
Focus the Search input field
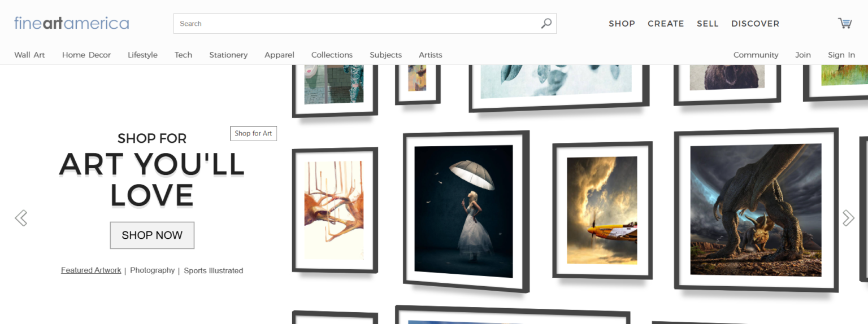pyautogui.click(x=365, y=24)
